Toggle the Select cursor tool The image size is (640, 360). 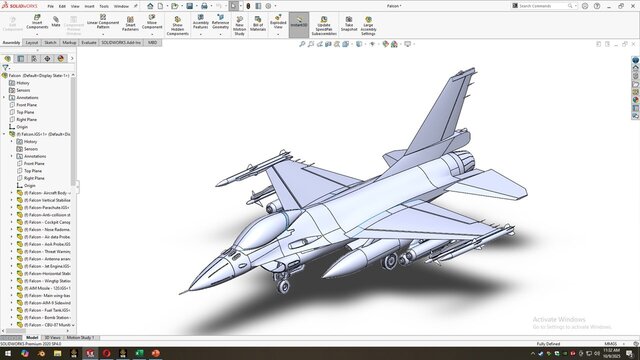click(233, 6)
